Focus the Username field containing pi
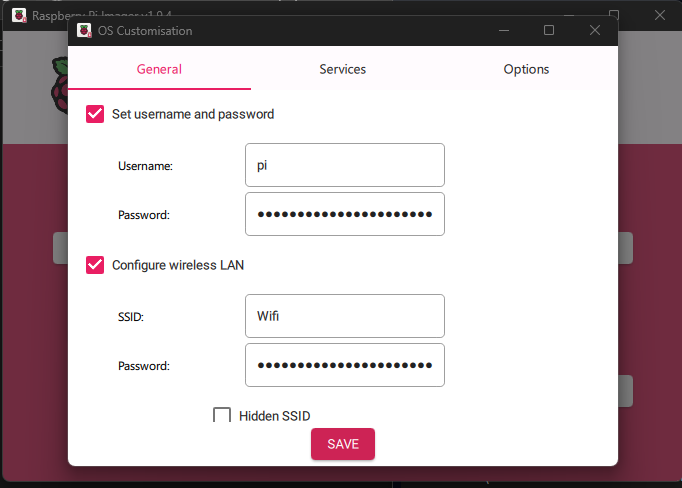Image resolution: width=682 pixels, height=488 pixels. pyautogui.click(x=345, y=165)
